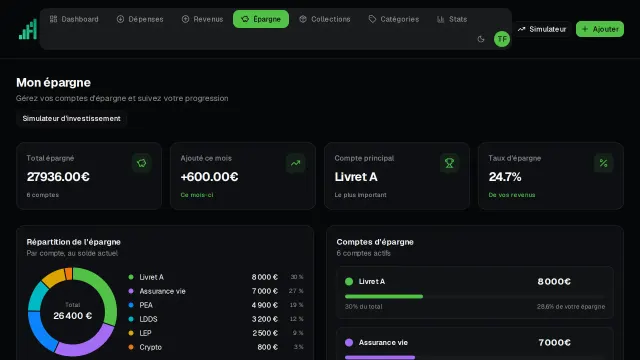640x360 pixels.
Task: Click the green Livret A legend dot
Action: tap(131, 277)
